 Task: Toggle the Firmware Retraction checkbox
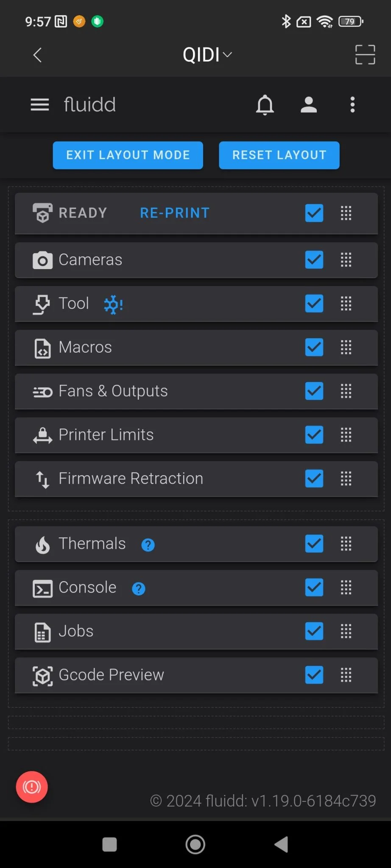[314, 479]
